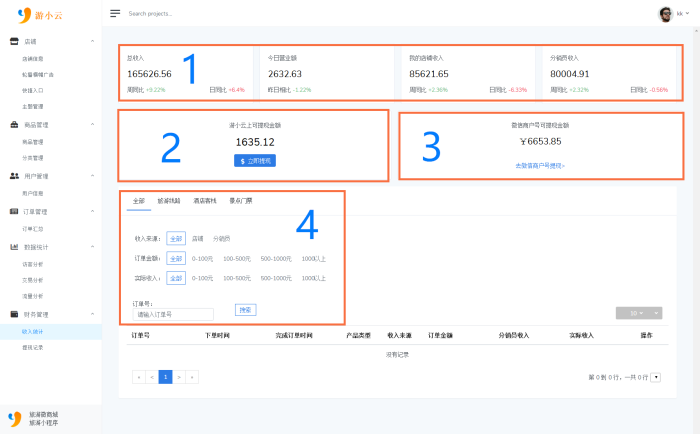Click the kk user avatar
The image size is (700, 434).
point(666,14)
